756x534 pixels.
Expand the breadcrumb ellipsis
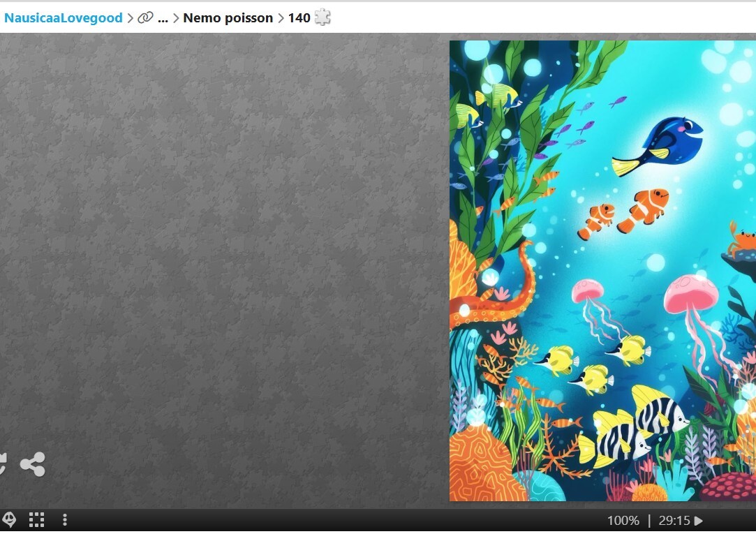(x=163, y=18)
